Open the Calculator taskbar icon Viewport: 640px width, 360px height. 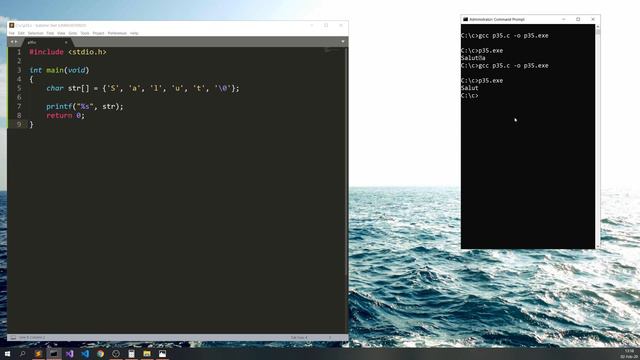131,354
